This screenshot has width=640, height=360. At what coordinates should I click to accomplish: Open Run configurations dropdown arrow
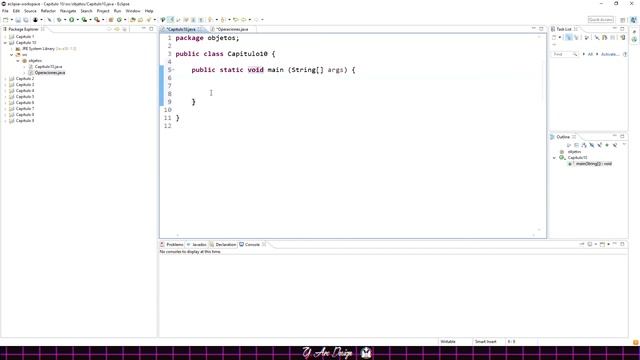(x=78, y=20)
